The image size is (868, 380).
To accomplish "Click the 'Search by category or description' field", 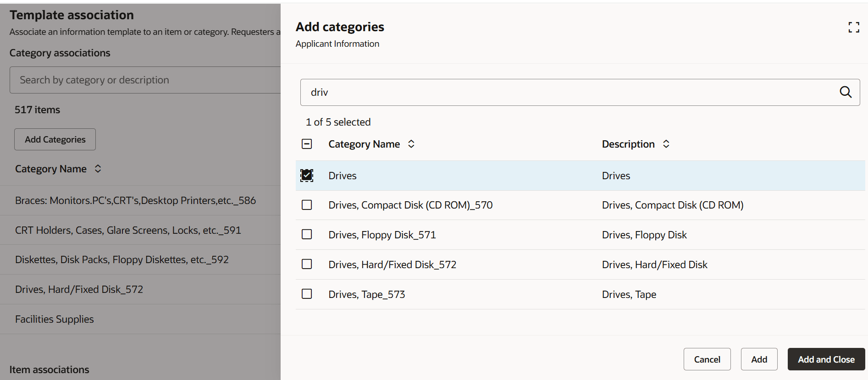I will tap(145, 80).
